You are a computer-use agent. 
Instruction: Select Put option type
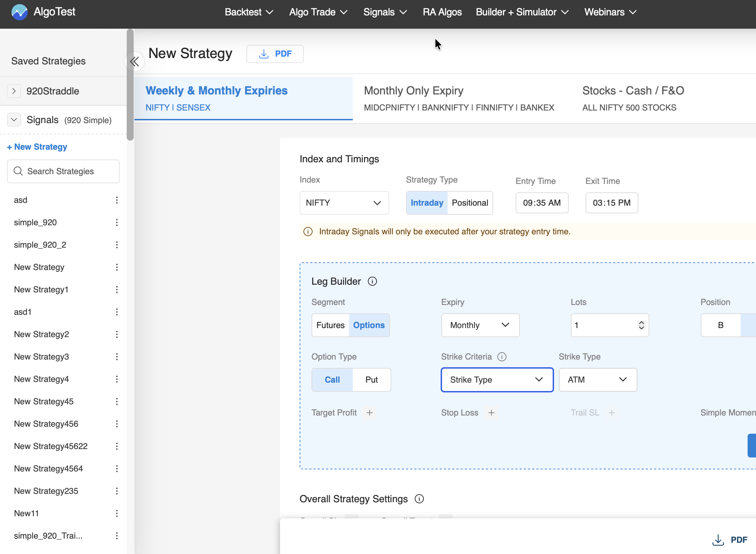[371, 380]
